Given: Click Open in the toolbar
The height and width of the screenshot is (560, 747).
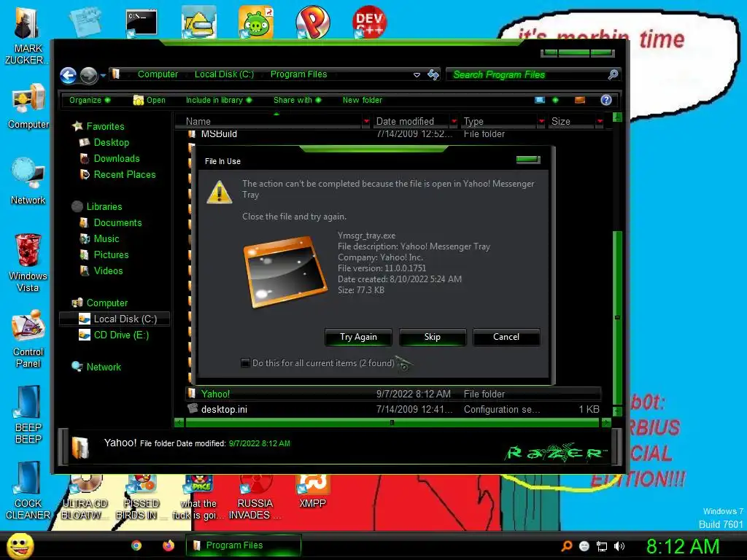Looking at the screenshot, I should coord(149,100).
